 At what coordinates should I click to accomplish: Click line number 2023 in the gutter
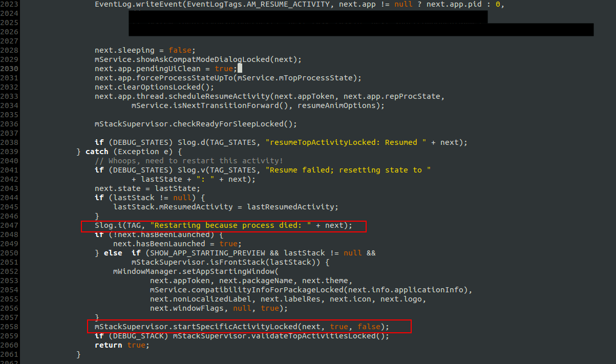point(9,4)
